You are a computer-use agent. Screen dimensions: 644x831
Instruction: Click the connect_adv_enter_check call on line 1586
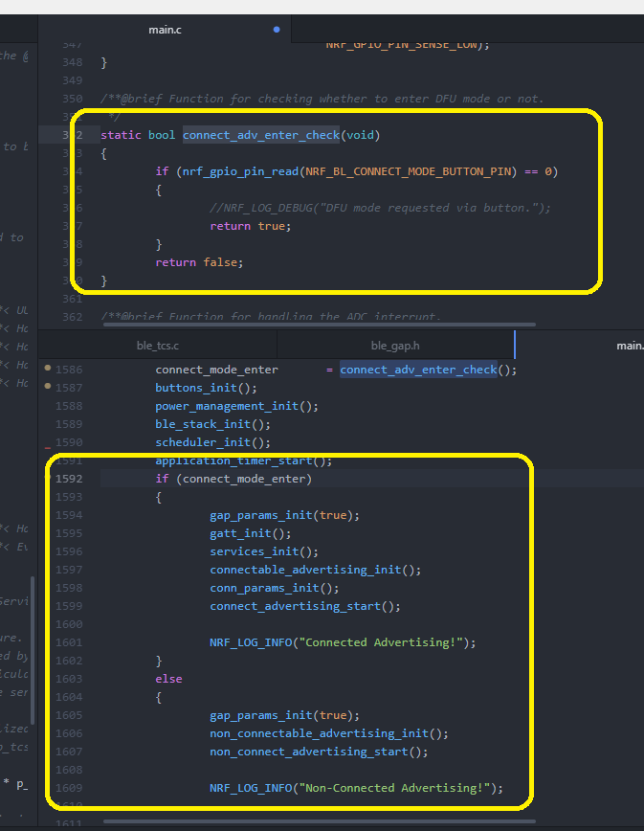tap(418, 370)
